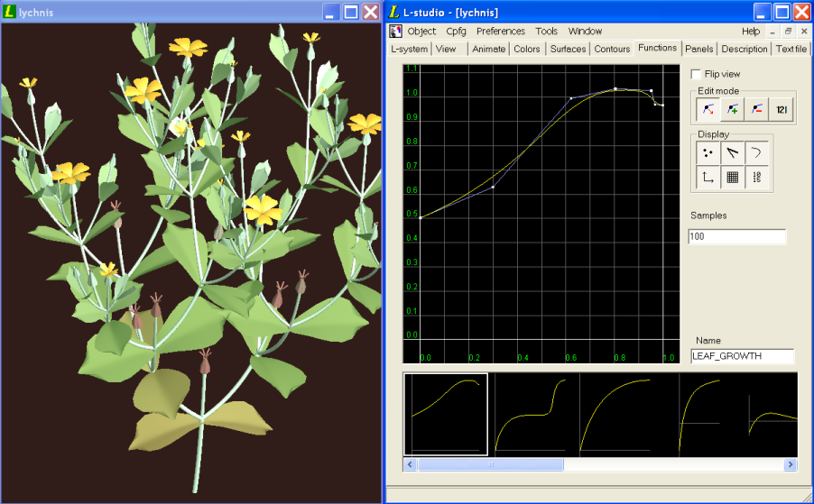Click the curve's starting control point at 0.5

click(x=420, y=218)
